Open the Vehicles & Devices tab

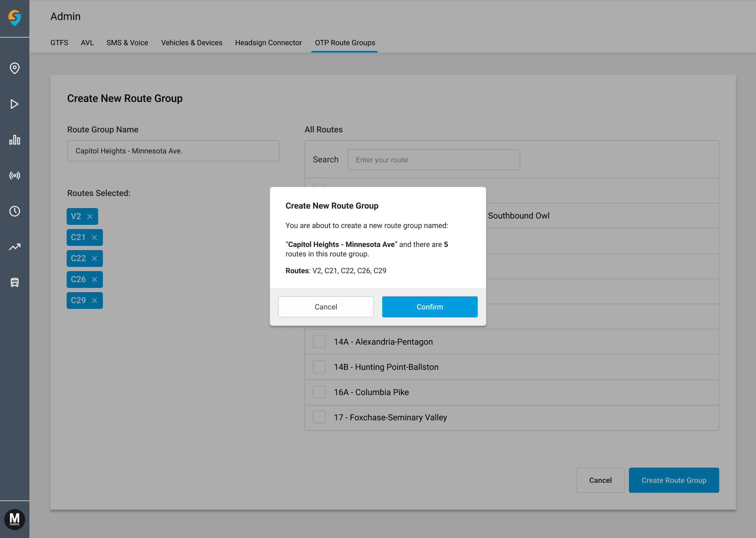coord(192,43)
